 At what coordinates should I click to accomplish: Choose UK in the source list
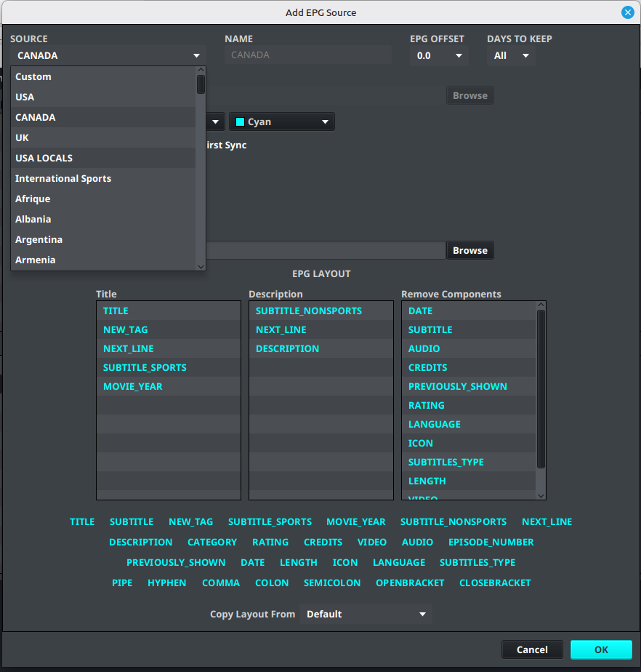click(x=103, y=137)
